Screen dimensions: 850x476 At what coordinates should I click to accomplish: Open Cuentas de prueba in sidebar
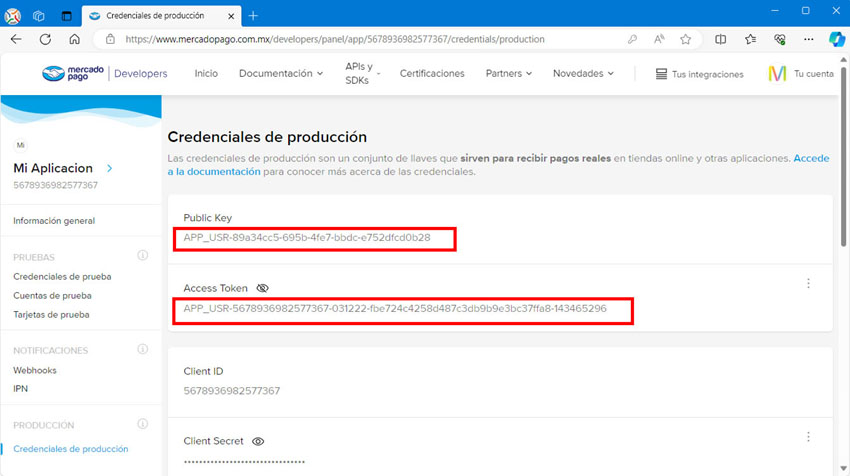click(x=53, y=295)
